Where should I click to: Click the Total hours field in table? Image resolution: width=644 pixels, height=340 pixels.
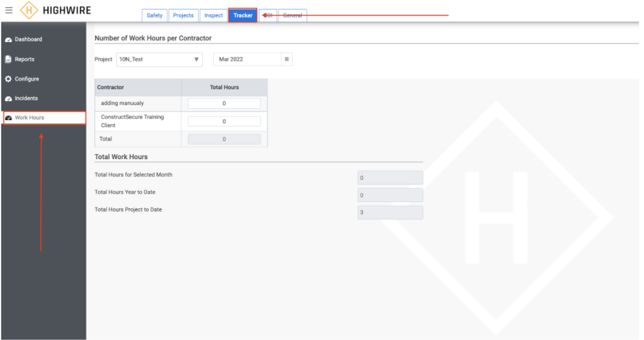[224, 139]
